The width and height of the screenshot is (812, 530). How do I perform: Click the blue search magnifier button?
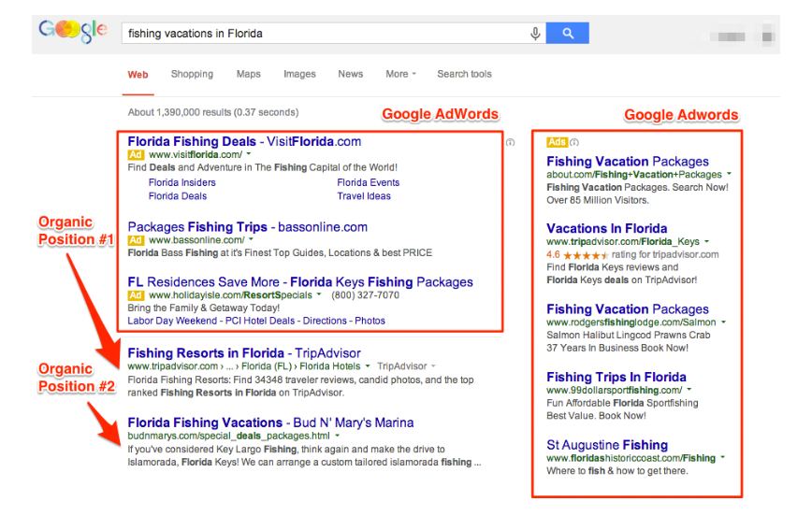[x=568, y=33]
